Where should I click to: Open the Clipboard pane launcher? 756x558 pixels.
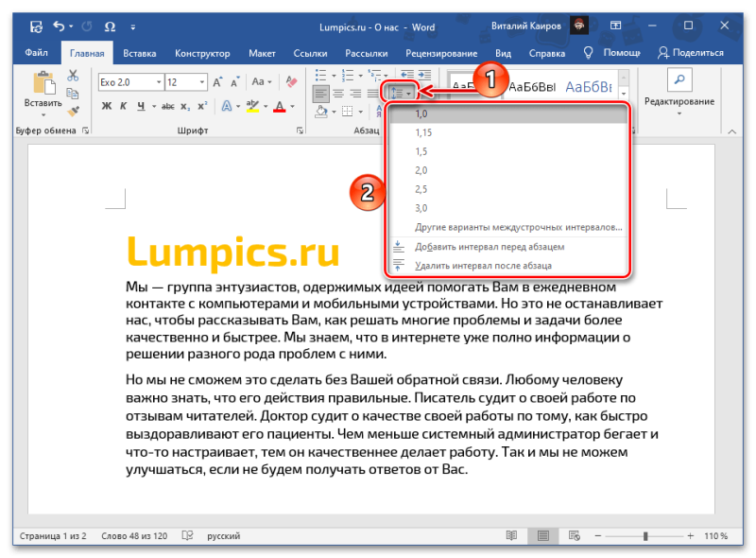85,131
